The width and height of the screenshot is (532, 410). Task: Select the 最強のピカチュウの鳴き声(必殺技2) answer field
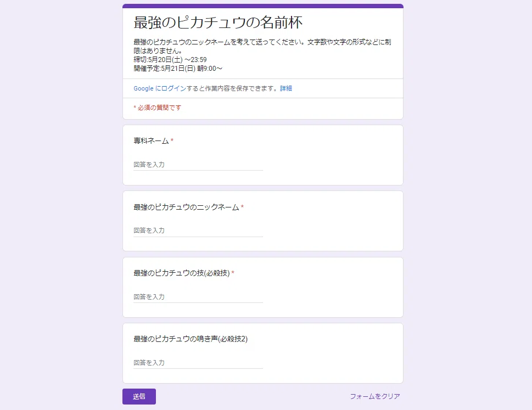tap(198, 362)
